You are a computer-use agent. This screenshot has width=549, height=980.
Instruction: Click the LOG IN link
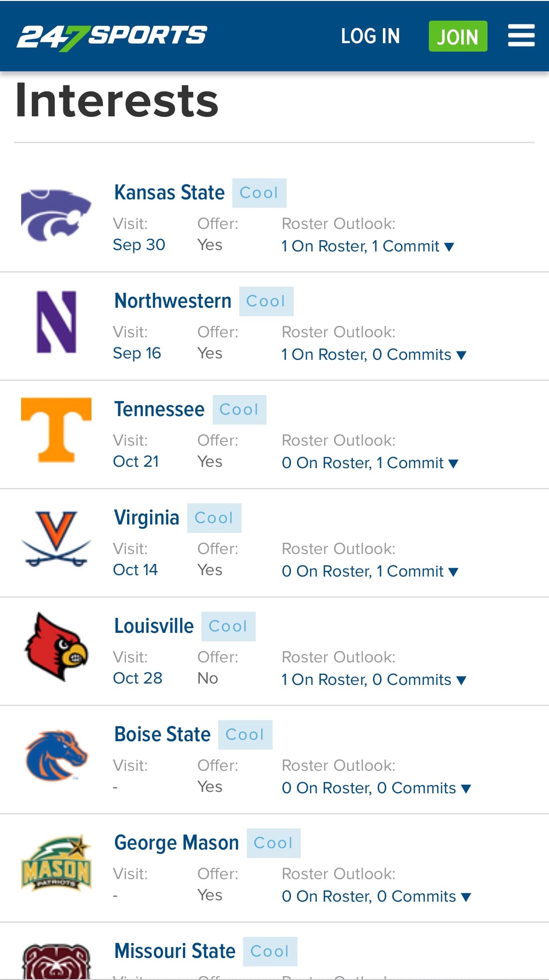pos(370,36)
